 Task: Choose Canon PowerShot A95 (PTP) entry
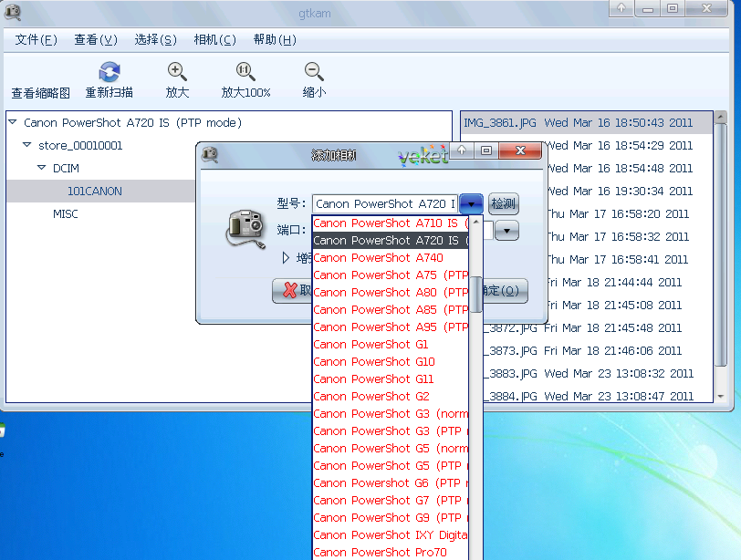tap(391, 327)
